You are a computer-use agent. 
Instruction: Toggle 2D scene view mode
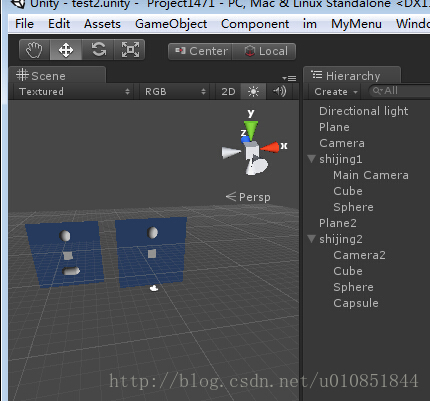click(x=228, y=91)
